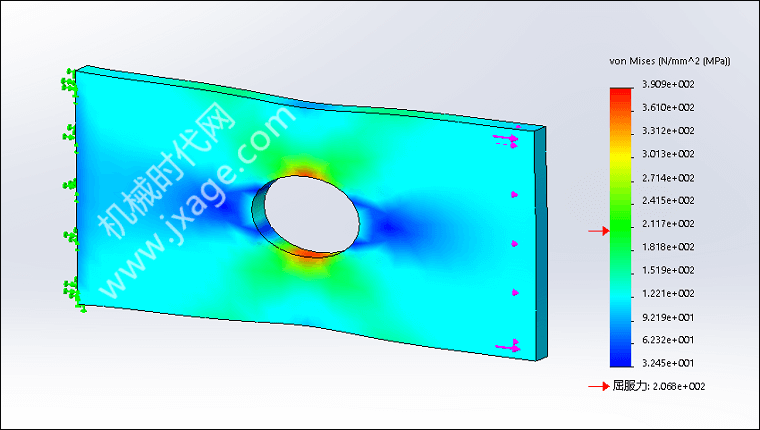Click the minimum value 3.245e+001 in the legend
The image size is (760, 430).
668,363
